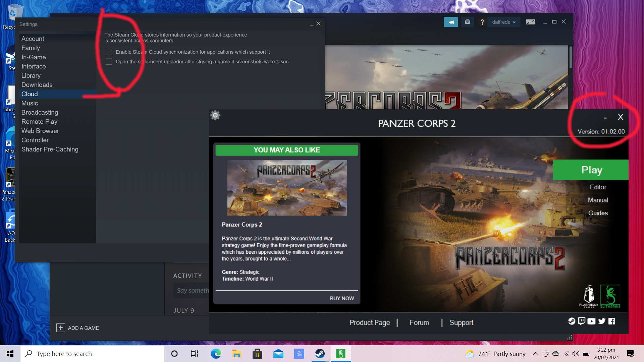Viewport: 644px width, 362px height.
Task: Open YouTube social icon in launcher
Action: [592, 321]
